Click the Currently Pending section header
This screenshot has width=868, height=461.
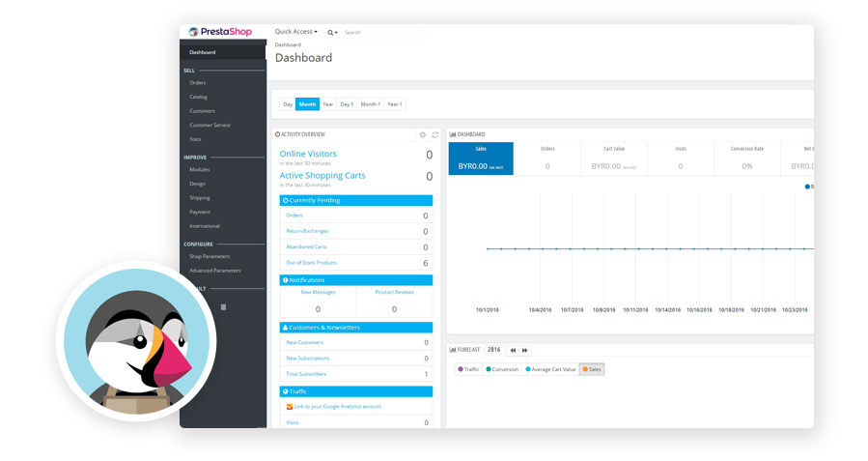point(356,200)
